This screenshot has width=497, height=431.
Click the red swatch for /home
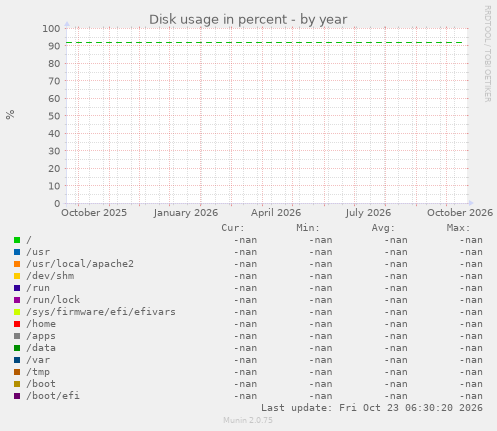coord(17,324)
